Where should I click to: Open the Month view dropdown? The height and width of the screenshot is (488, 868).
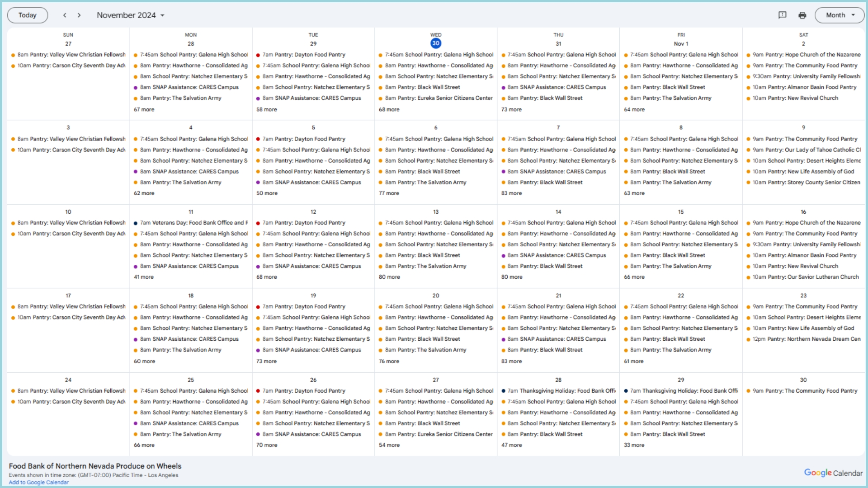(840, 15)
